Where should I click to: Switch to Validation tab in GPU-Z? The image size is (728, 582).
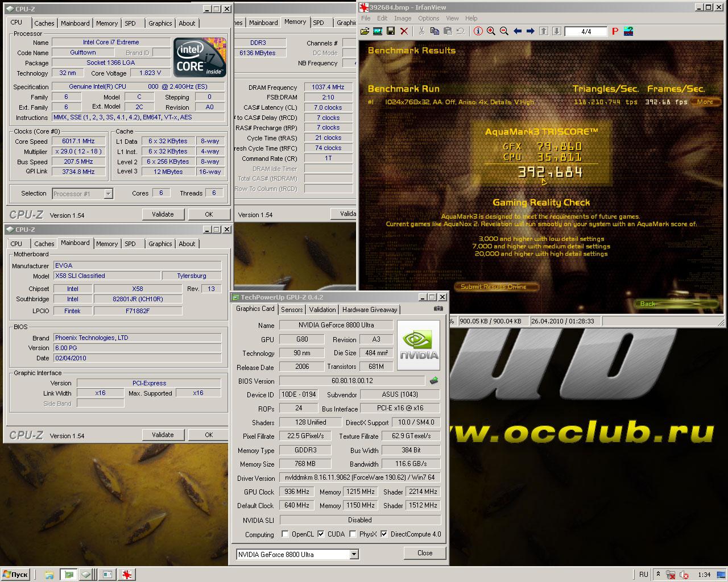322,309
